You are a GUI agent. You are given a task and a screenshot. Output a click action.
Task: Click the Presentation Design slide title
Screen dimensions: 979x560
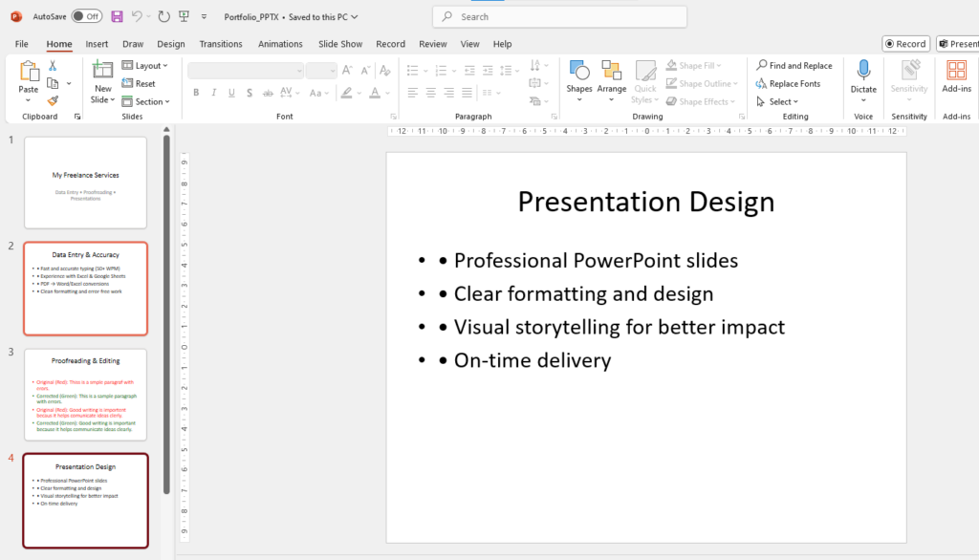(646, 202)
